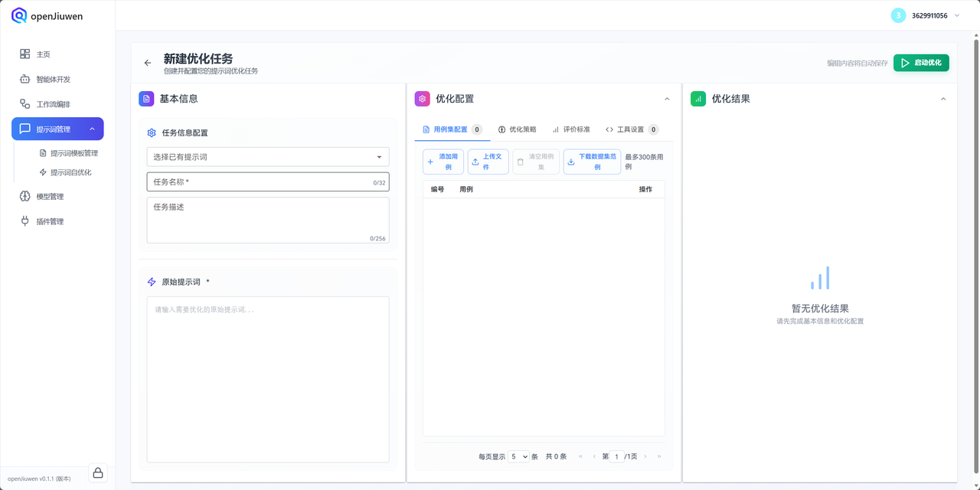980x490 pixels.
Task: Click the 操作 column header
Action: point(645,189)
